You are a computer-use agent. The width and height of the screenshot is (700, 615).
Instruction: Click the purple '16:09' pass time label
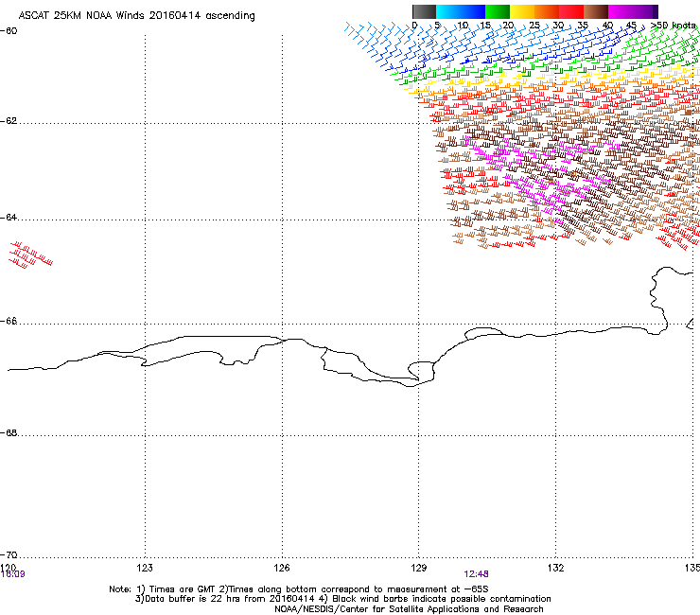(x=12, y=574)
